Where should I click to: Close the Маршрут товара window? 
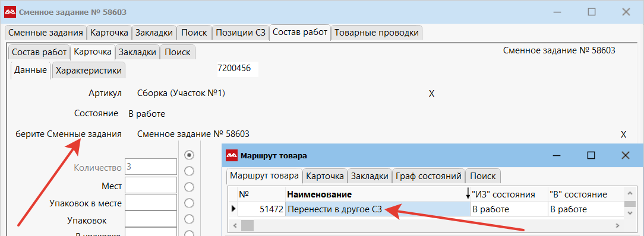(x=626, y=156)
